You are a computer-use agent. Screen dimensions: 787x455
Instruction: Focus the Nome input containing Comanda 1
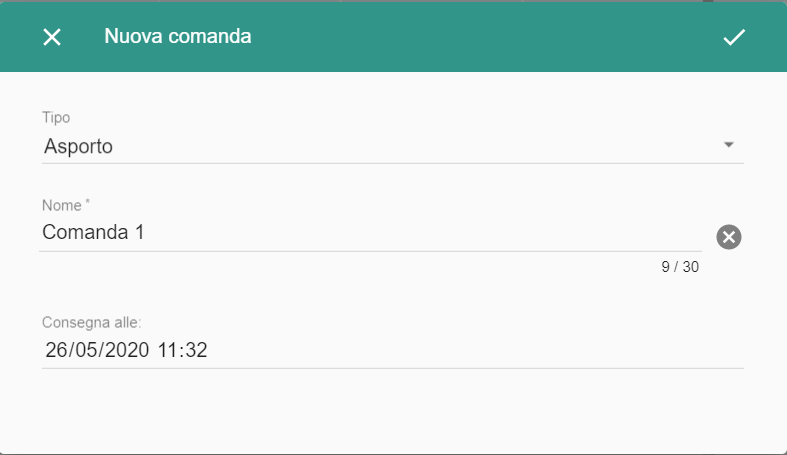coord(370,233)
